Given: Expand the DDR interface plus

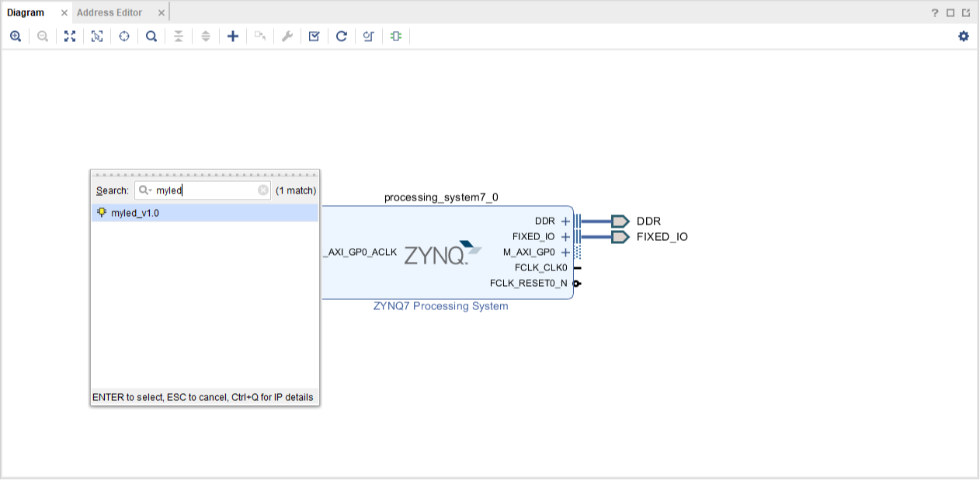Looking at the screenshot, I should (x=565, y=221).
